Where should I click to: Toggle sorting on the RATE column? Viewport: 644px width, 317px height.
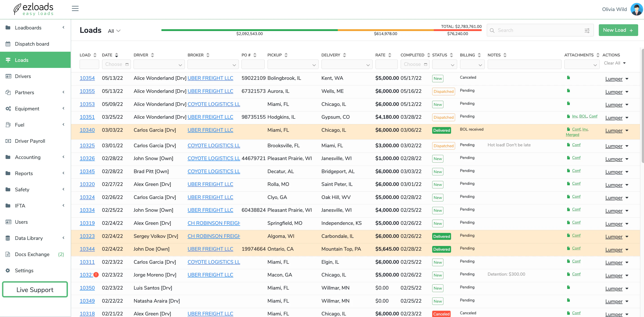[x=389, y=55]
